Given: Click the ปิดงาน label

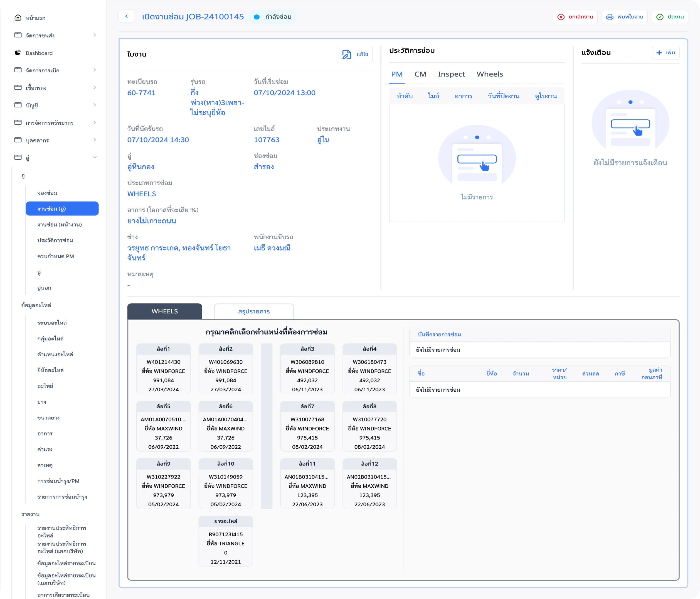Looking at the screenshot, I should coord(676,17).
